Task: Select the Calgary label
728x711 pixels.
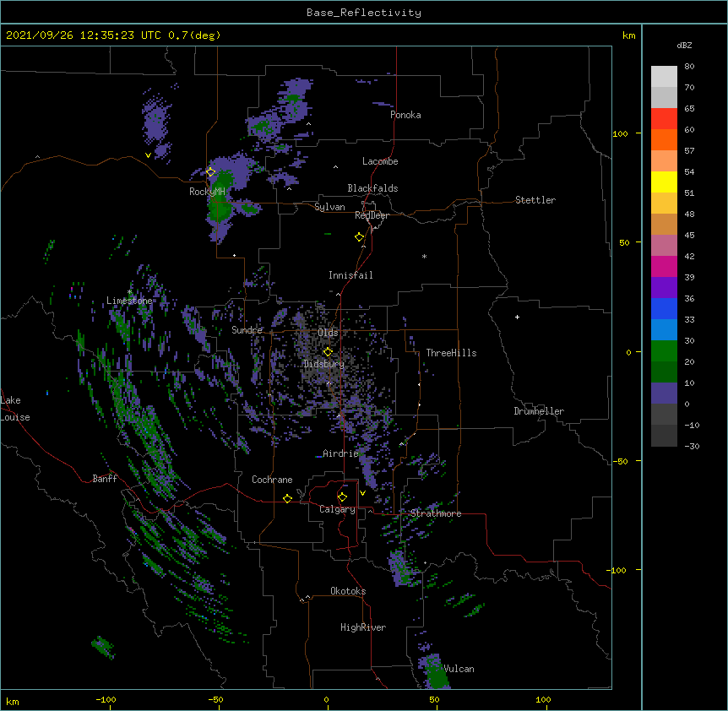Action: 337,509
